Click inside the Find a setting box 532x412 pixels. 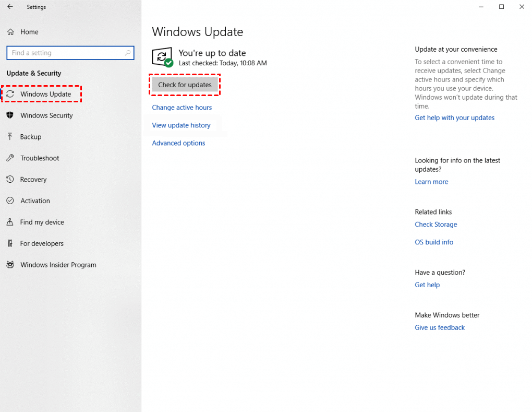[65, 53]
